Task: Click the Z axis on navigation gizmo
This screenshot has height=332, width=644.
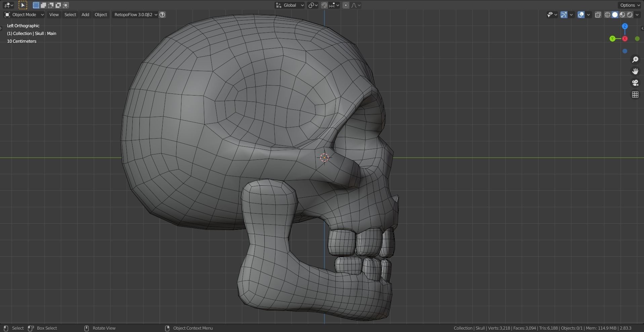Action: [x=625, y=26]
